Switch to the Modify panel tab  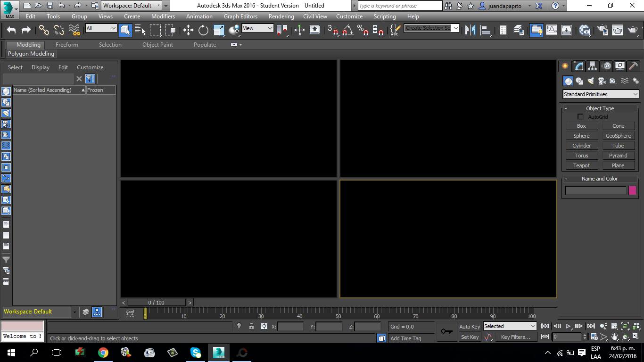[578, 66]
